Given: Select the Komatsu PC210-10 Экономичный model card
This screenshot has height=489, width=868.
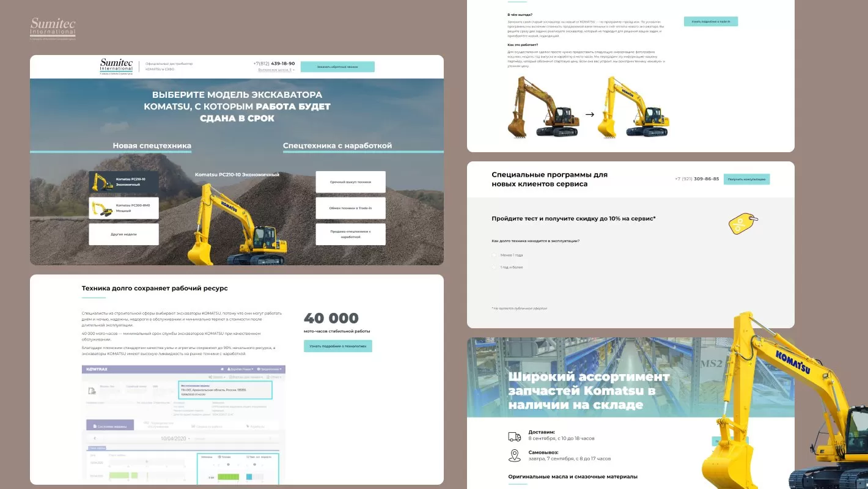Looking at the screenshot, I should point(124,182).
